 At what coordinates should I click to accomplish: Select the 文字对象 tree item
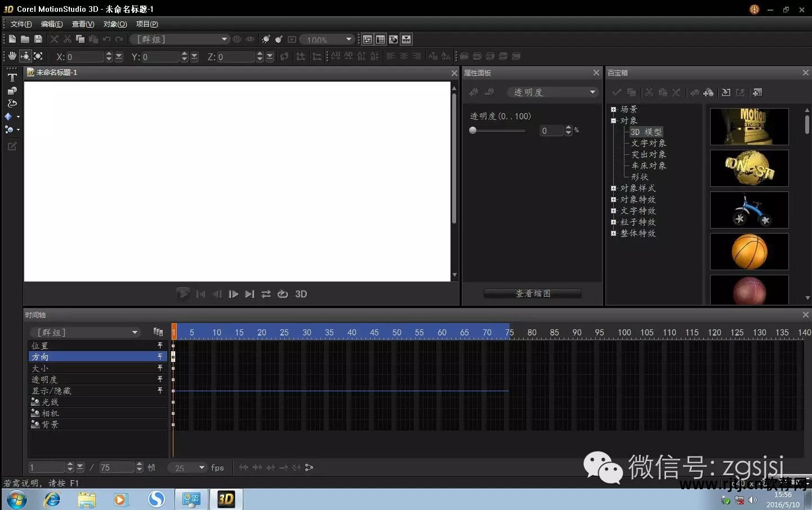pos(649,143)
